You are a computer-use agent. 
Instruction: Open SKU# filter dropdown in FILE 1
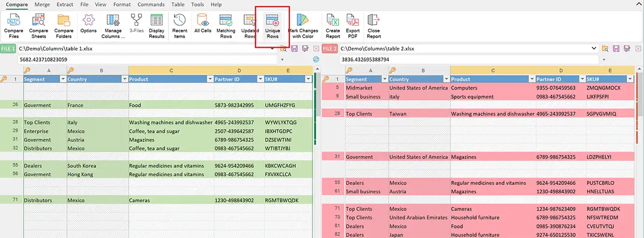tap(308, 79)
